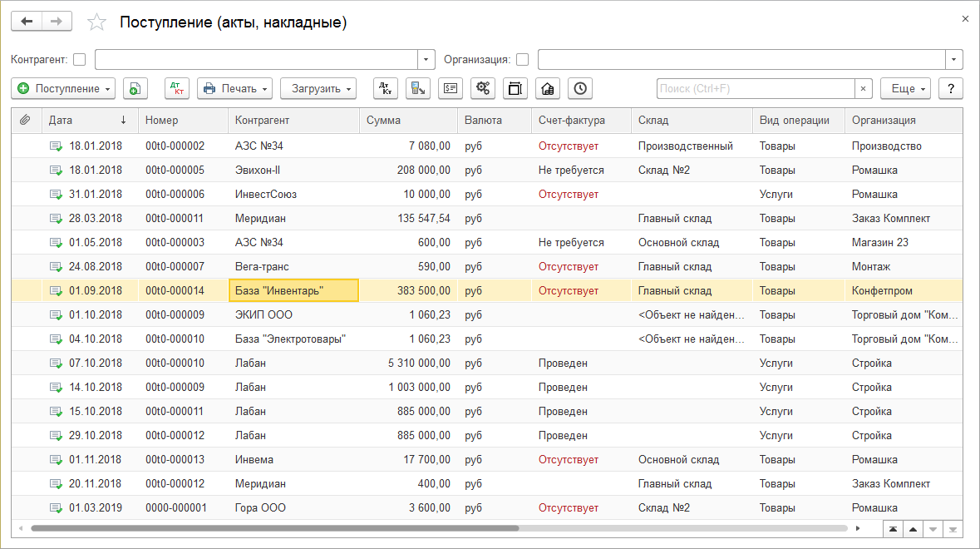
Task: Open the Загрузить menu button
Action: point(318,88)
